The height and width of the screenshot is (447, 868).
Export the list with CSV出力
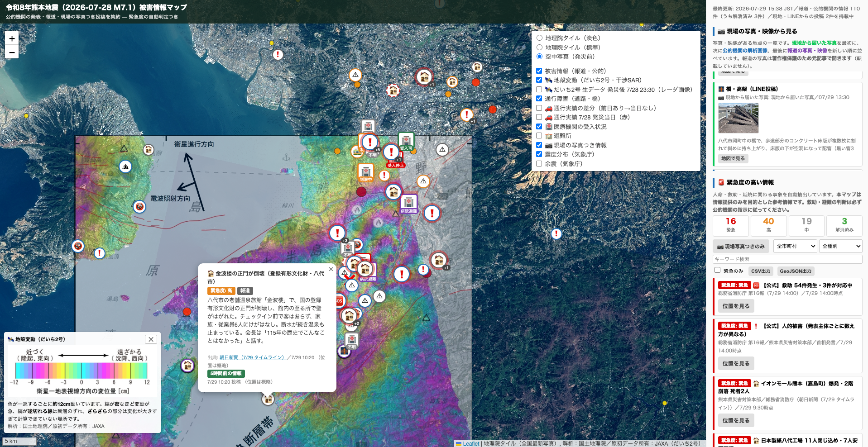(761, 271)
